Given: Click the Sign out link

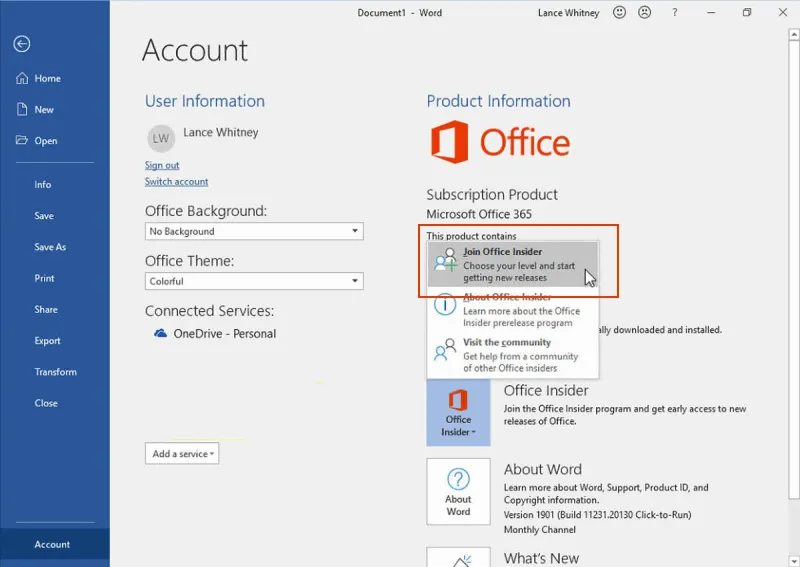Looking at the screenshot, I should (162, 165).
